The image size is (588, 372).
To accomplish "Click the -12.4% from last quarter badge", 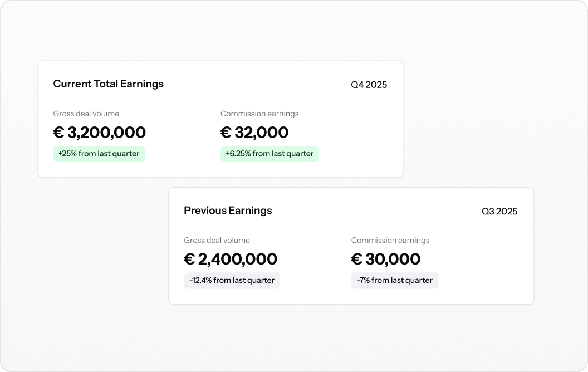I will coord(232,281).
